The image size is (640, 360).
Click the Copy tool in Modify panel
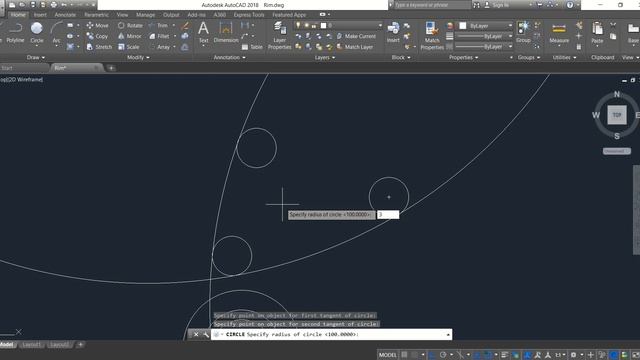click(98, 36)
